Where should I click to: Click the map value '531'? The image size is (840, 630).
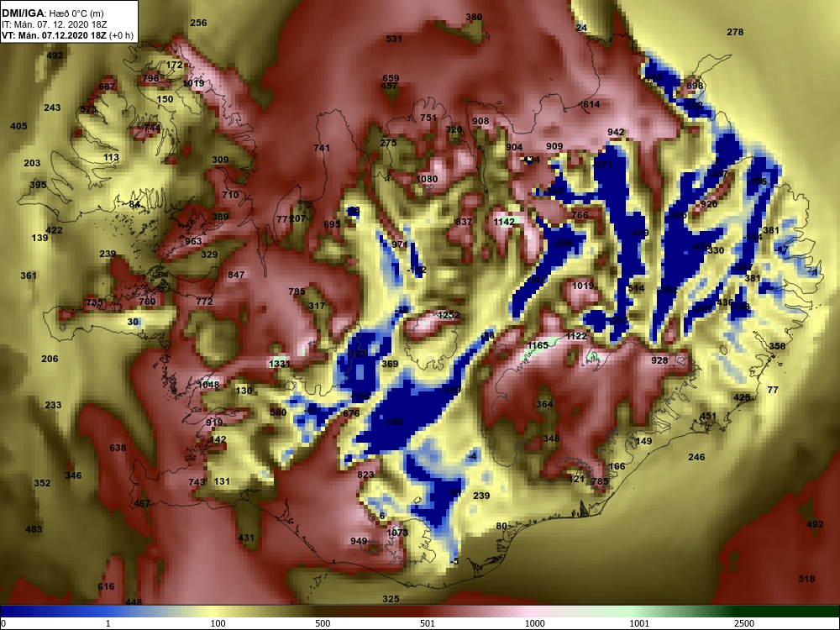click(x=394, y=39)
